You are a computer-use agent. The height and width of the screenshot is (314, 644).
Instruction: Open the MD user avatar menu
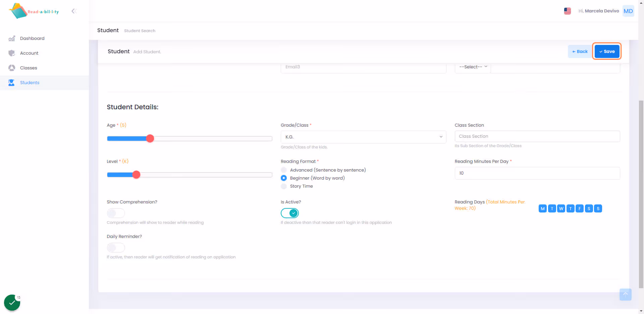click(628, 11)
